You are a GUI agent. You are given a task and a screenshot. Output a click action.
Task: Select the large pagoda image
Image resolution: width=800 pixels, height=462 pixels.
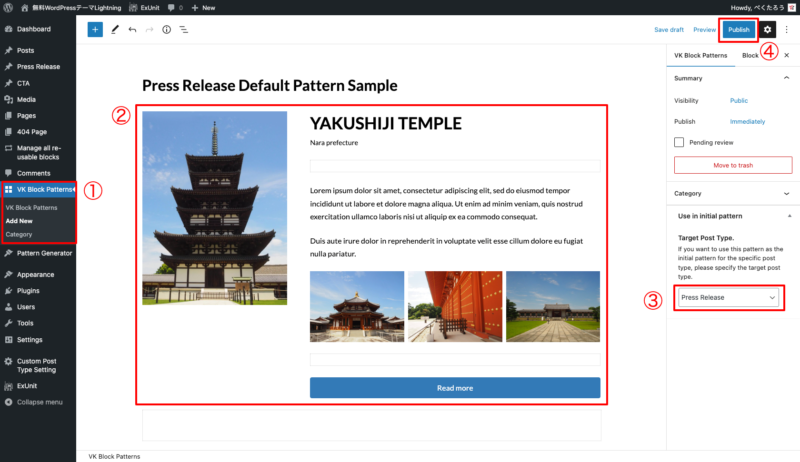(x=215, y=208)
